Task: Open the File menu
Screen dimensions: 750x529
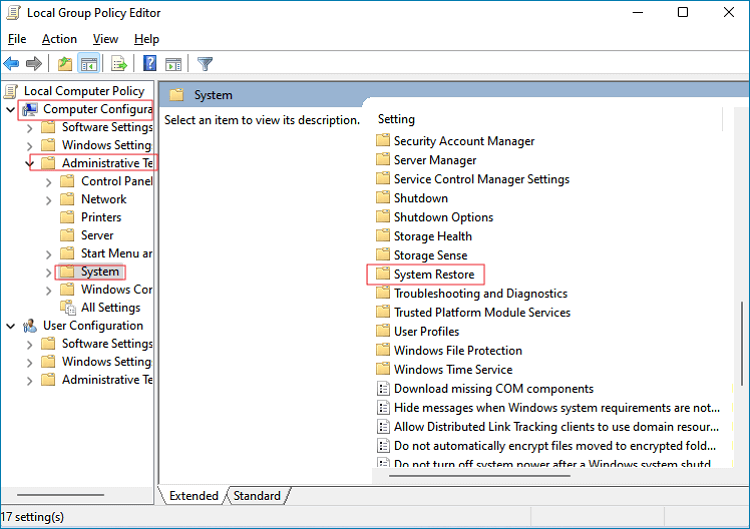Action: [x=17, y=39]
